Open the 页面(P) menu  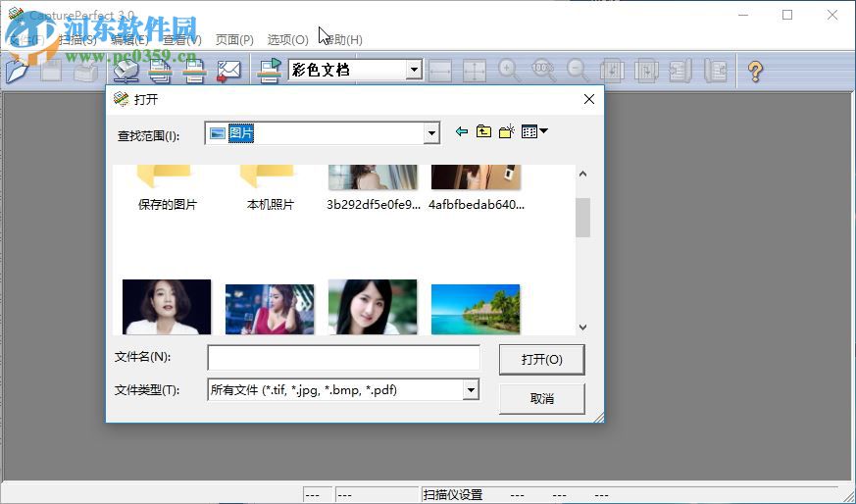(x=234, y=40)
